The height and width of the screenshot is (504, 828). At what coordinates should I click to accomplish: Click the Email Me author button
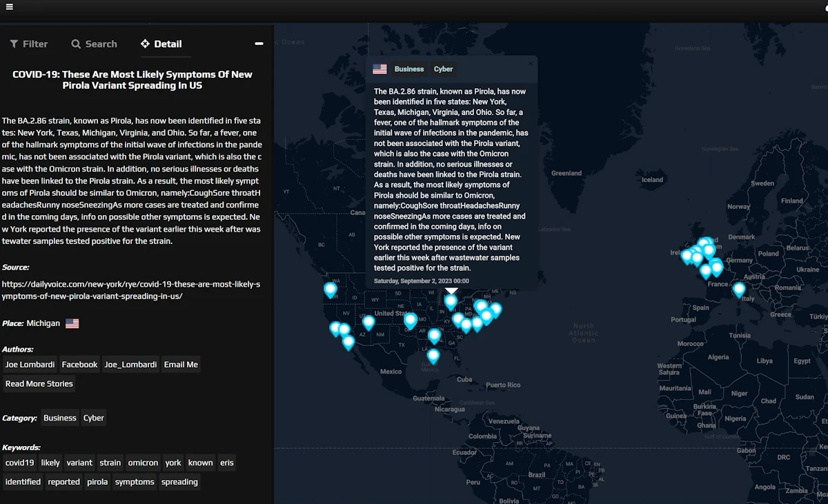[x=181, y=365]
